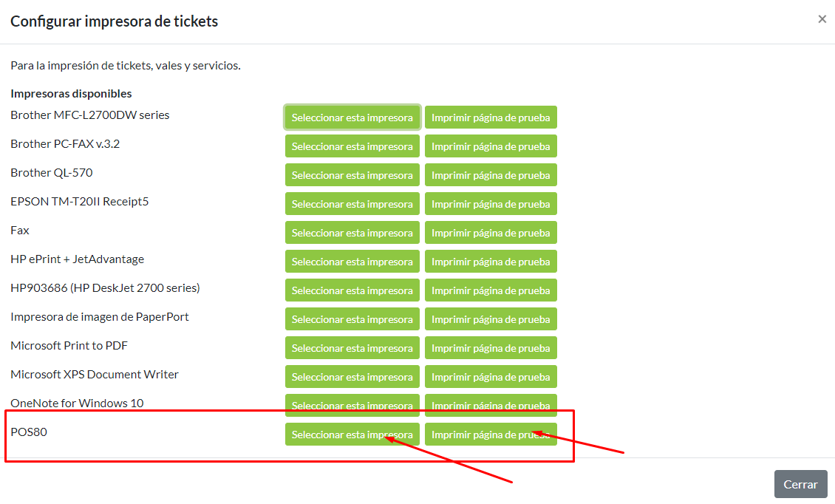The image size is (835, 504).
Task: Choose EPSON TM-T20II Receipt5 as printer
Action: pyautogui.click(x=352, y=204)
